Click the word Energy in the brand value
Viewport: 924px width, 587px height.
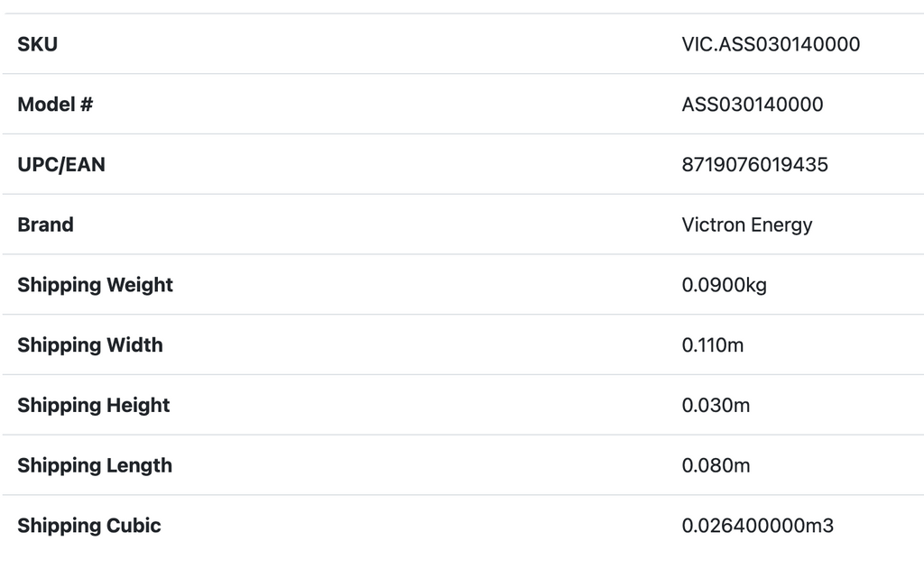pos(783,225)
